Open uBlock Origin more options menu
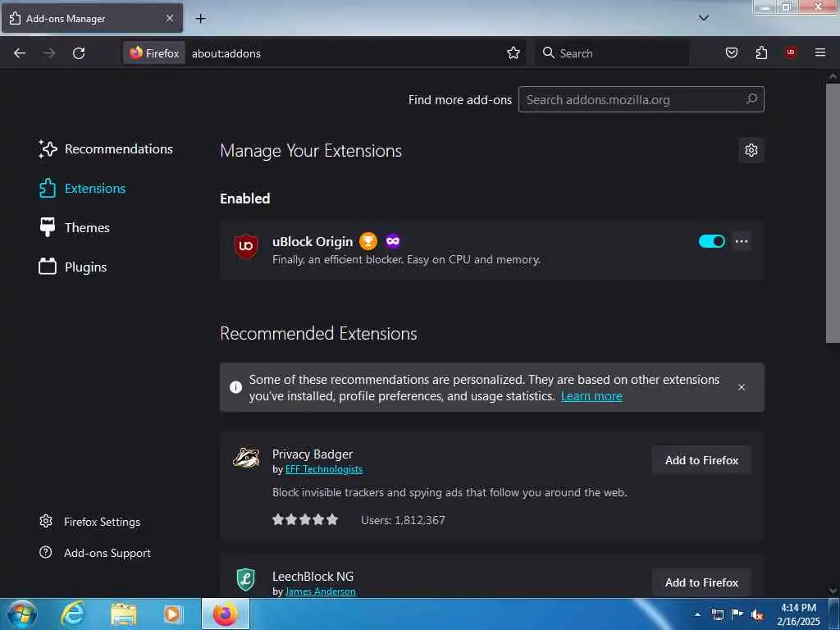This screenshot has height=630, width=840. click(x=742, y=242)
